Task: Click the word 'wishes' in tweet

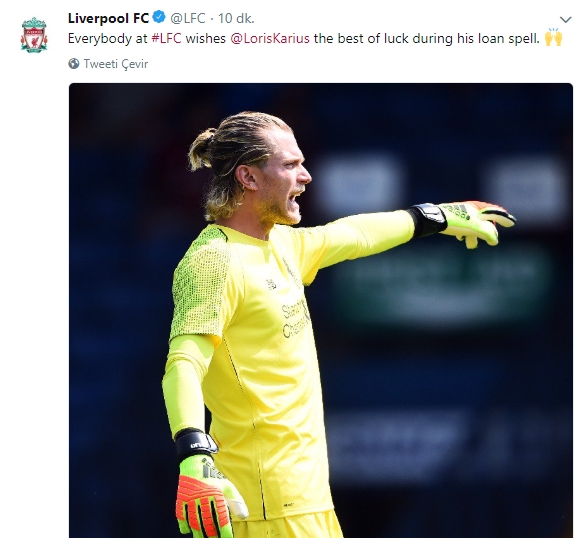Action: 206,38
